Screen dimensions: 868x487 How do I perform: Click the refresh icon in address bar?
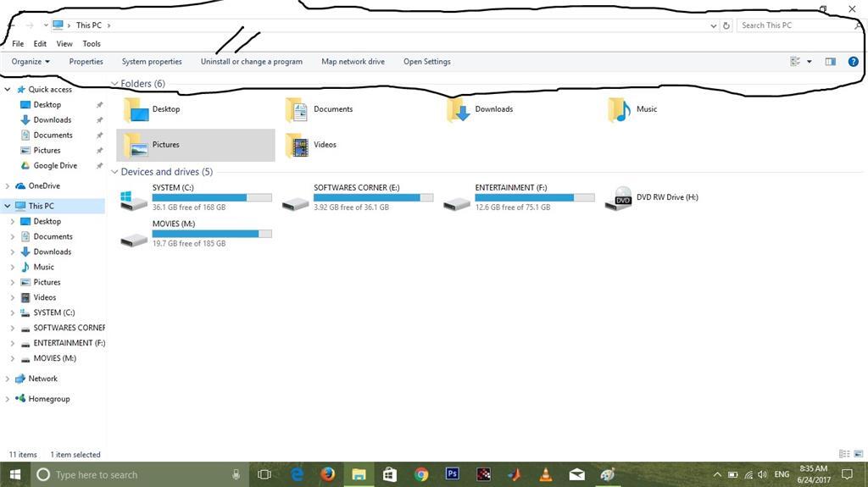coord(726,25)
